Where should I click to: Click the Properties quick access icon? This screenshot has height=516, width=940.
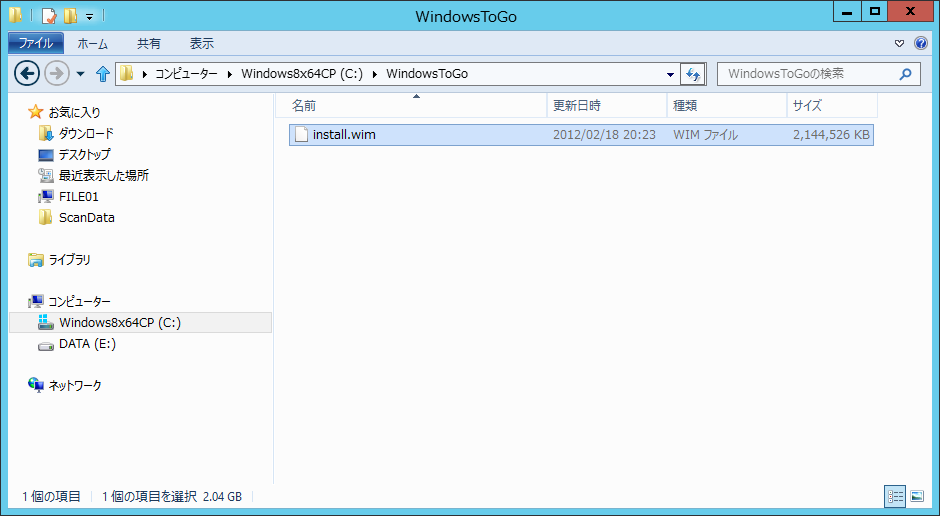coord(49,16)
